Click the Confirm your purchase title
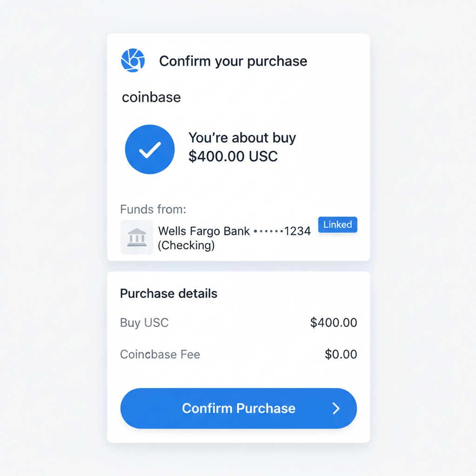The image size is (476, 476). tap(233, 61)
